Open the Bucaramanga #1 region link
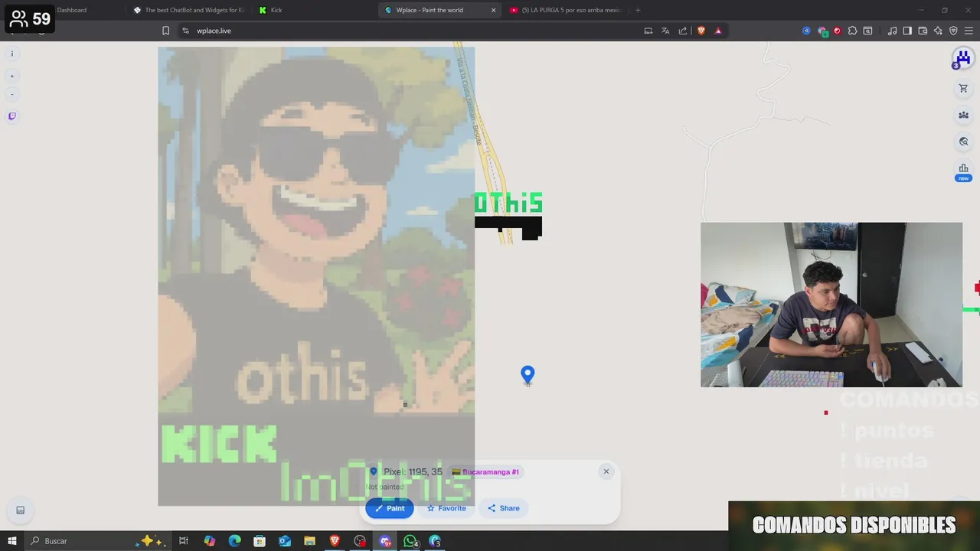 [x=485, y=472]
